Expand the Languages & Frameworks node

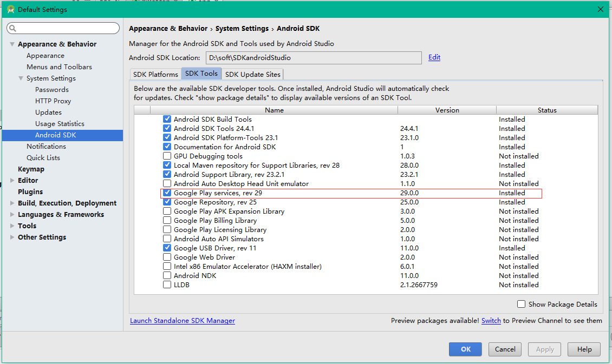coord(12,215)
